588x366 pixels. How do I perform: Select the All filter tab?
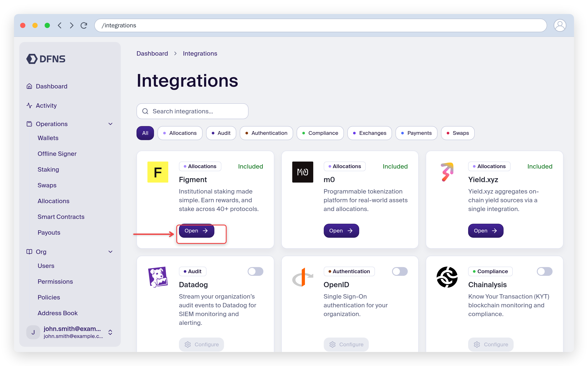pos(145,133)
